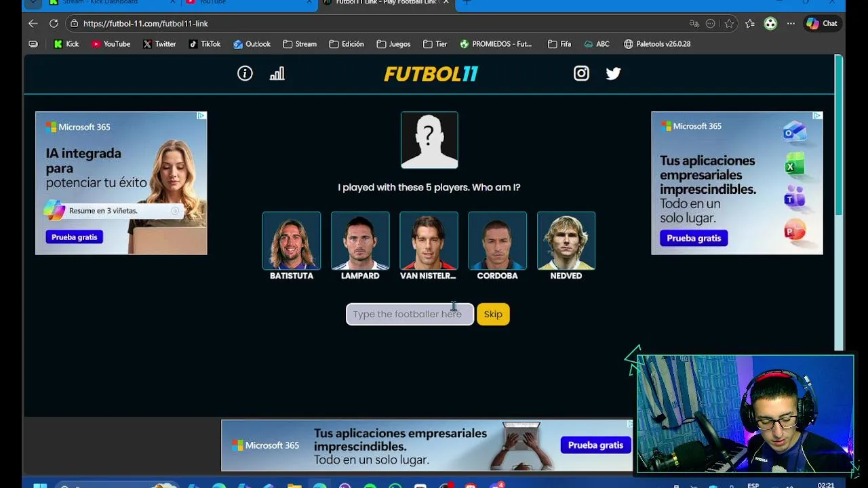Screen dimensions: 868x488
Task: Select the Van Nistelrooy player card
Action: click(429, 246)
